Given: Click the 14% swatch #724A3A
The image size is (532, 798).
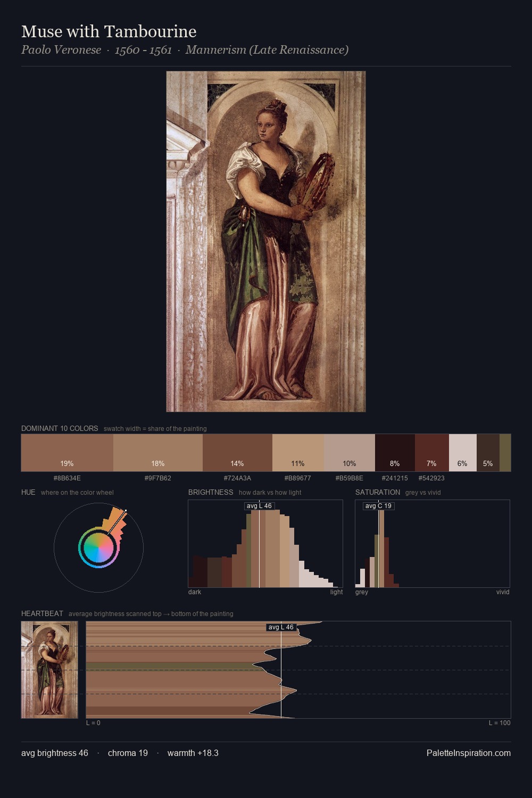Looking at the screenshot, I should point(237,453).
